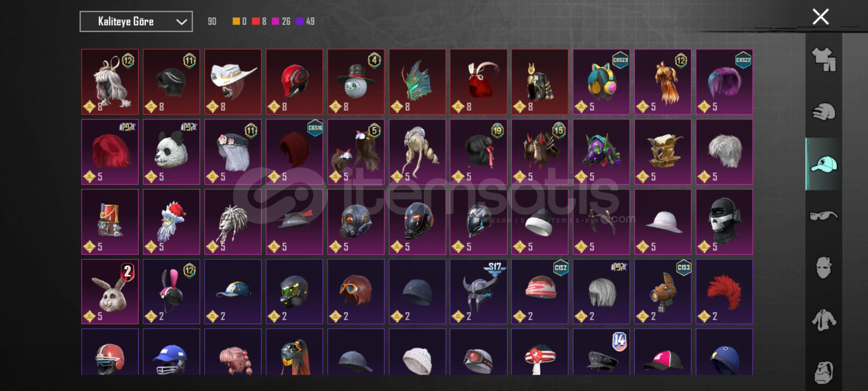Open the face mask category icon
Screen dimensions: 868x391
tap(824, 268)
